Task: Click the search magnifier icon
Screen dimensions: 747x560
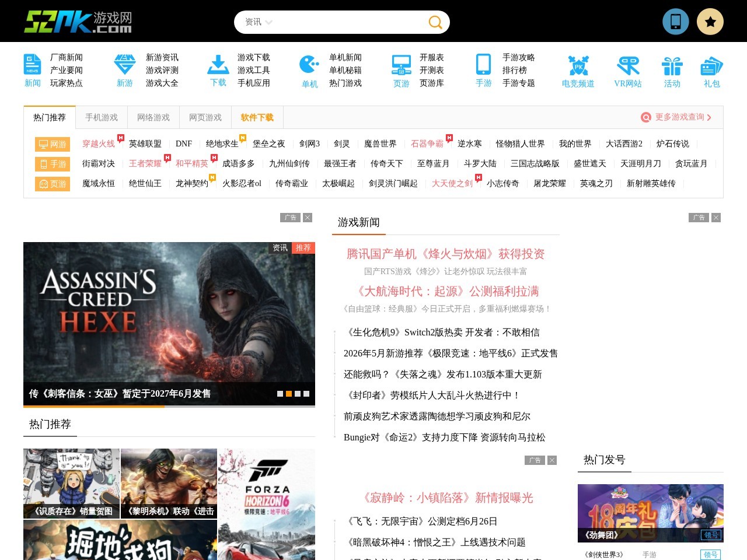Action: pos(435,22)
